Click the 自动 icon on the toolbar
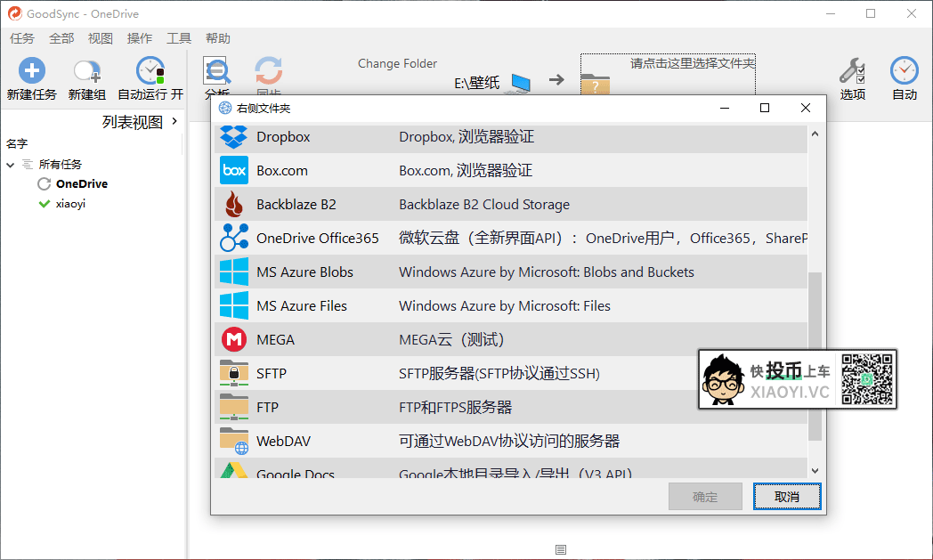Image resolution: width=933 pixels, height=560 pixels. coord(904,69)
